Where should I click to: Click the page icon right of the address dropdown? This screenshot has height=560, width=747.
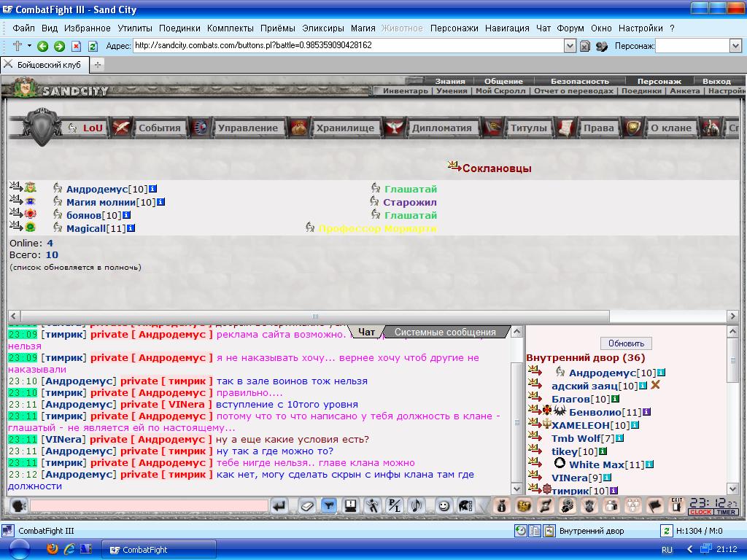click(x=584, y=46)
